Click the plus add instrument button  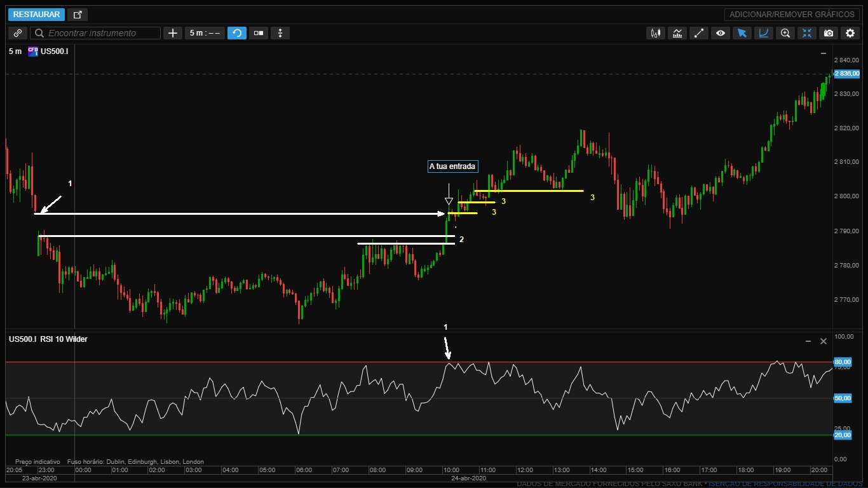172,33
